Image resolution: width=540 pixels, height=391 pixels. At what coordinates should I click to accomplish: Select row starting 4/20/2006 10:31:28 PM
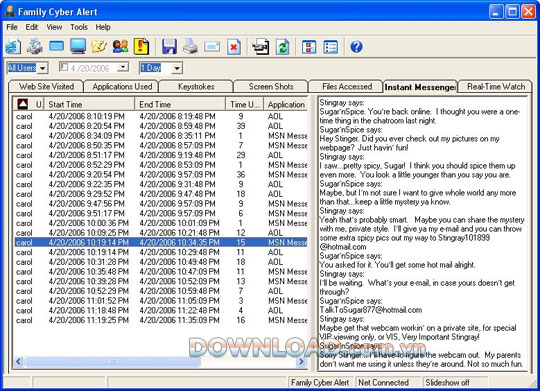click(x=160, y=262)
